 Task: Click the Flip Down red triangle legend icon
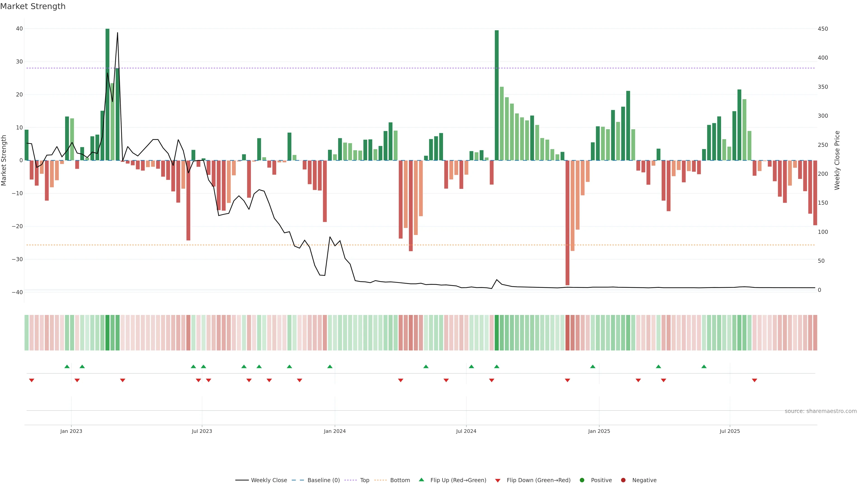tap(498, 481)
